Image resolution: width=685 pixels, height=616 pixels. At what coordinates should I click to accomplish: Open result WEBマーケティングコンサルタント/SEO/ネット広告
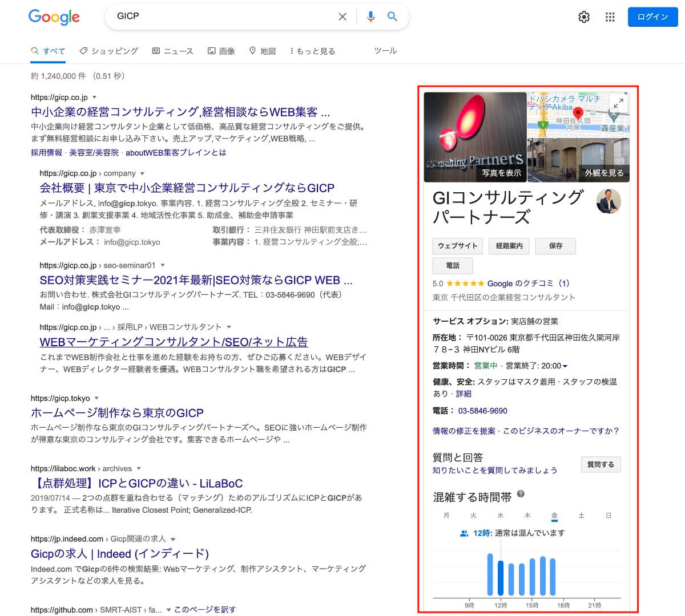click(174, 342)
